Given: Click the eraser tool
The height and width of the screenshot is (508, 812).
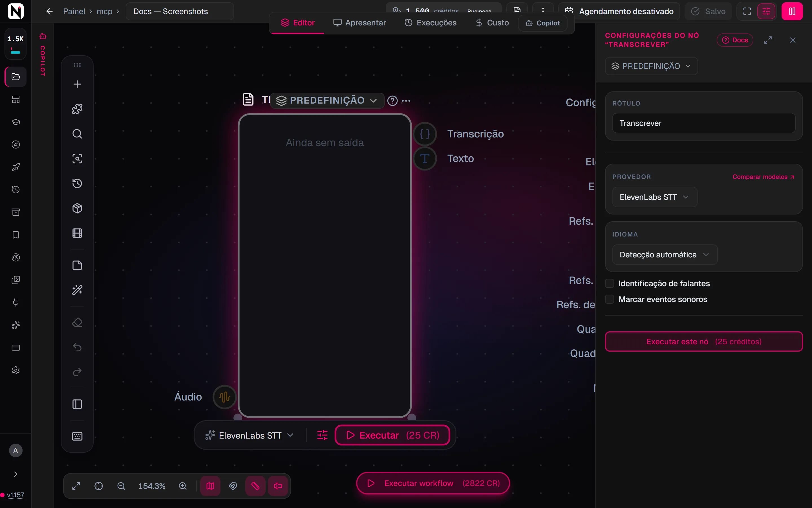Looking at the screenshot, I should point(77,323).
